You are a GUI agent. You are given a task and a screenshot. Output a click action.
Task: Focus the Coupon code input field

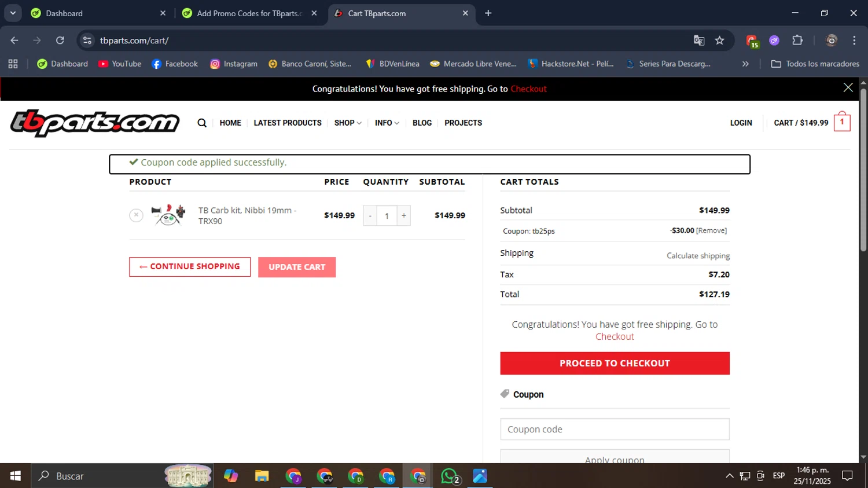pyautogui.click(x=615, y=429)
